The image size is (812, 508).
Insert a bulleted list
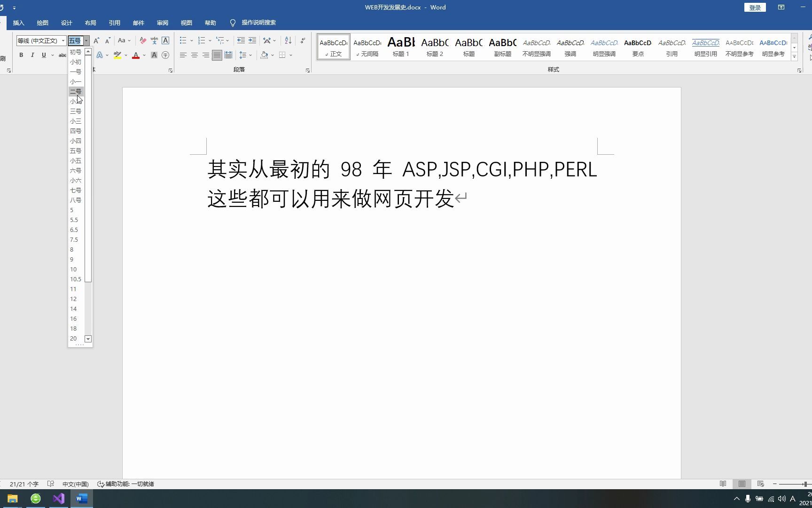pyautogui.click(x=183, y=40)
